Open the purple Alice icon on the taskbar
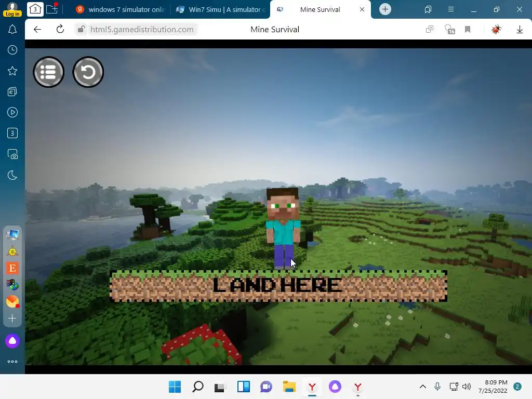 pyautogui.click(x=335, y=387)
